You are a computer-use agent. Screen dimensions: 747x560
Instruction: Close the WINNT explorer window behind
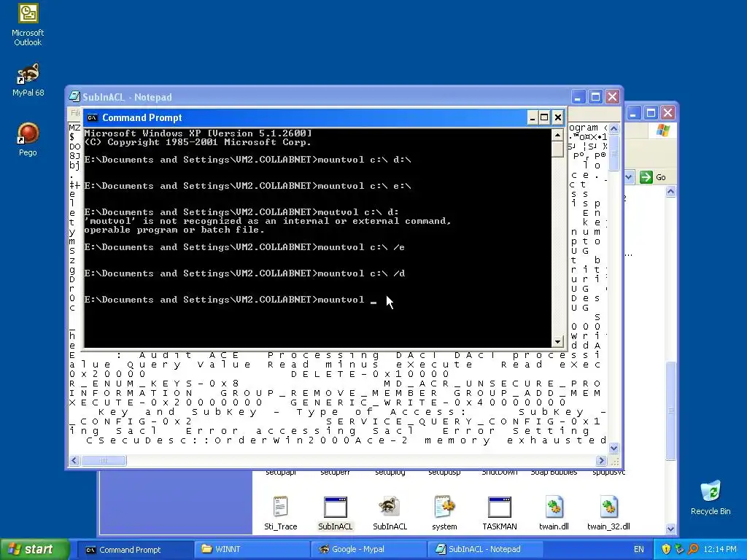pyautogui.click(x=668, y=113)
